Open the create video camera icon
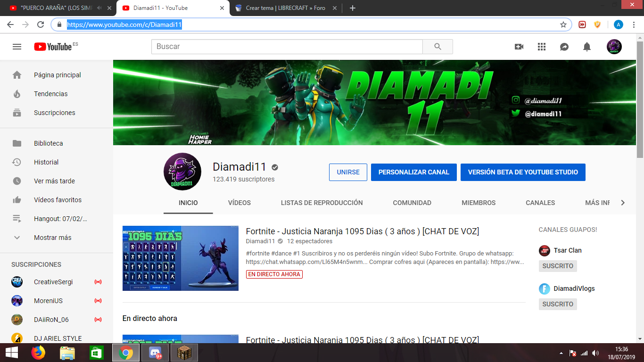 pyautogui.click(x=519, y=47)
